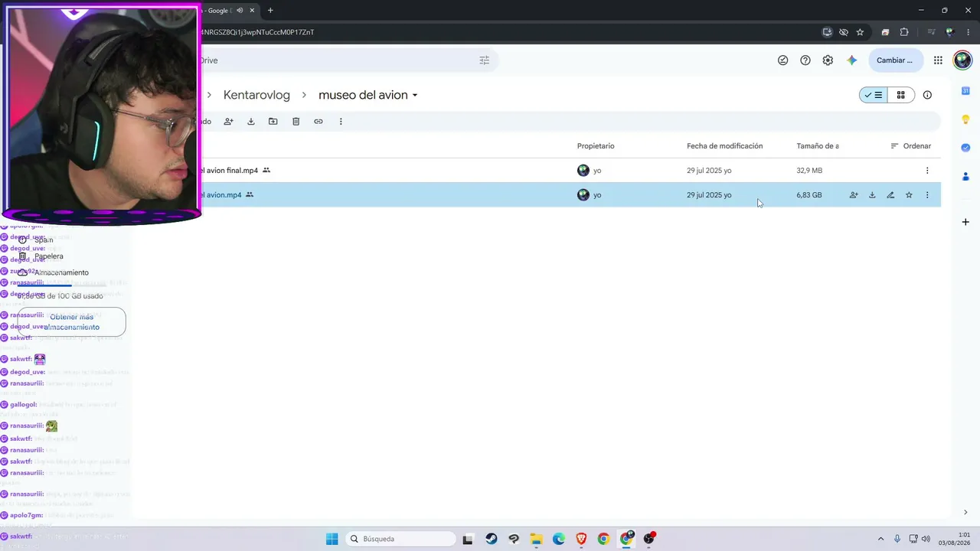Open Papelera in Drive sidebar
Image resolution: width=980 pixels, height=551 pixels.
[48, 256]
